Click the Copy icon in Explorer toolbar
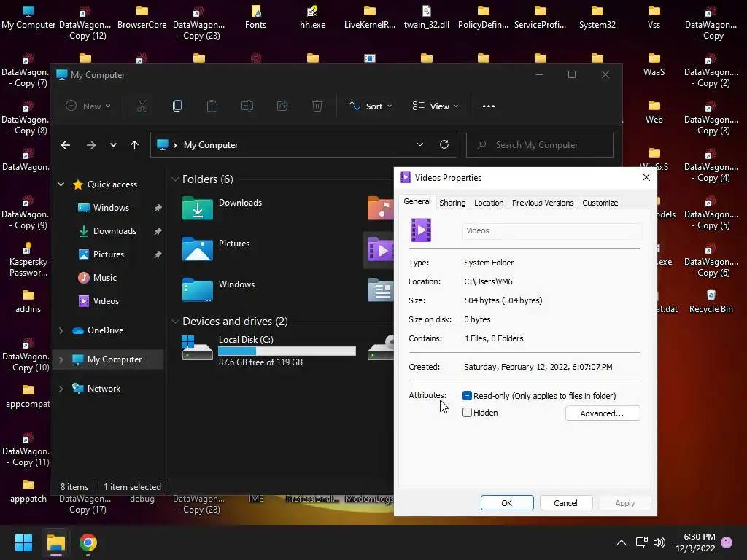This screenshot has width=747, height=560. [177, 106]
